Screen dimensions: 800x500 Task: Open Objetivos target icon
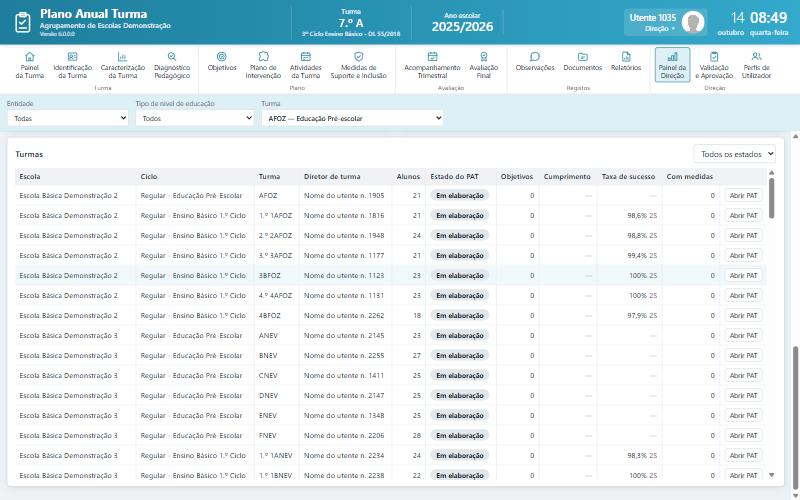pyautogui.click(x=222, y=57)
